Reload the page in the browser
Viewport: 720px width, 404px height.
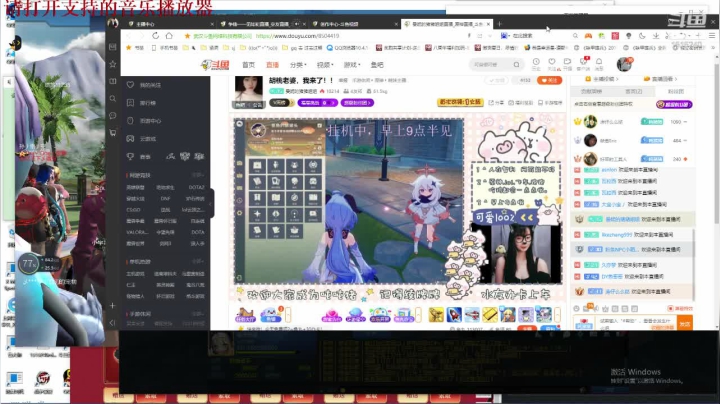(x=155, y=36)
